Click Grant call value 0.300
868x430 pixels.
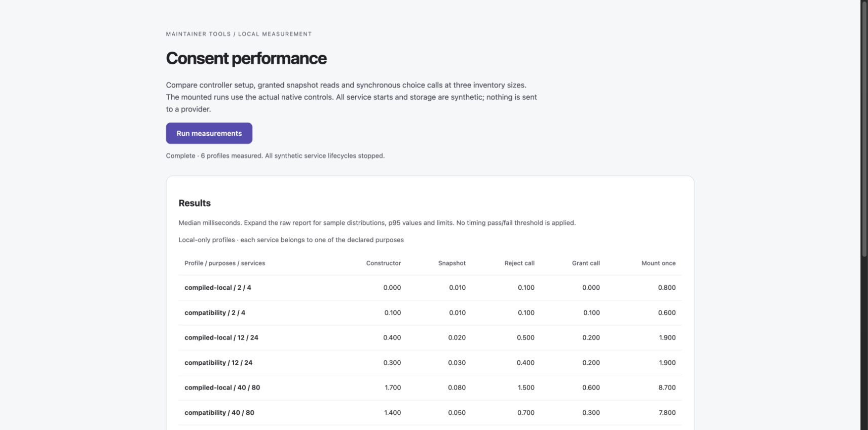(x=591, y=413)
